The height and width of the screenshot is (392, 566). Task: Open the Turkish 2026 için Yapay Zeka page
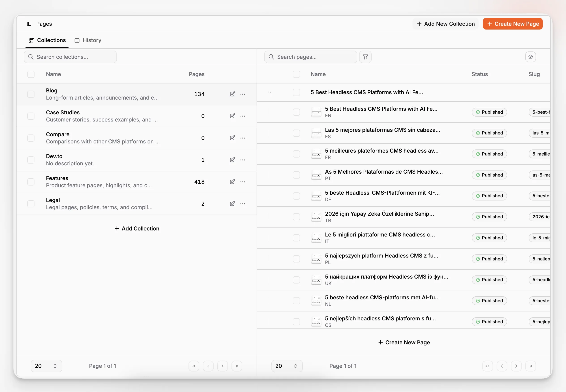click(379, 214)
